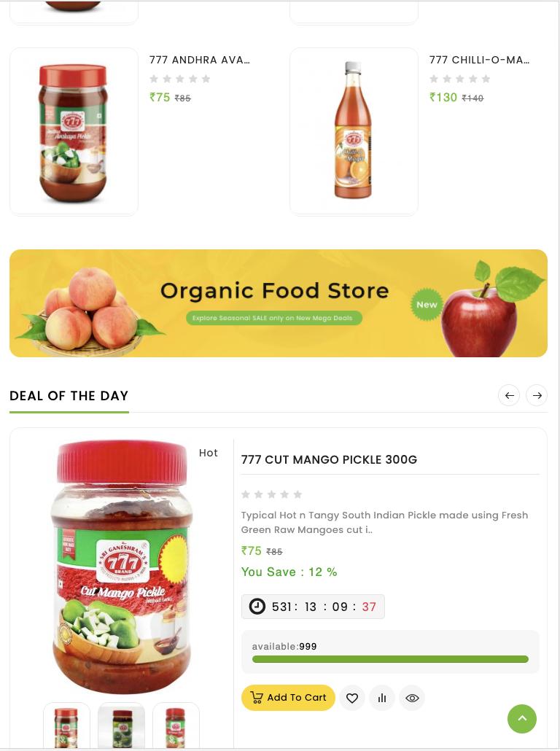
Task: Click the star rating of Cut Mango Pickle
Action: (x=272, y=494)
